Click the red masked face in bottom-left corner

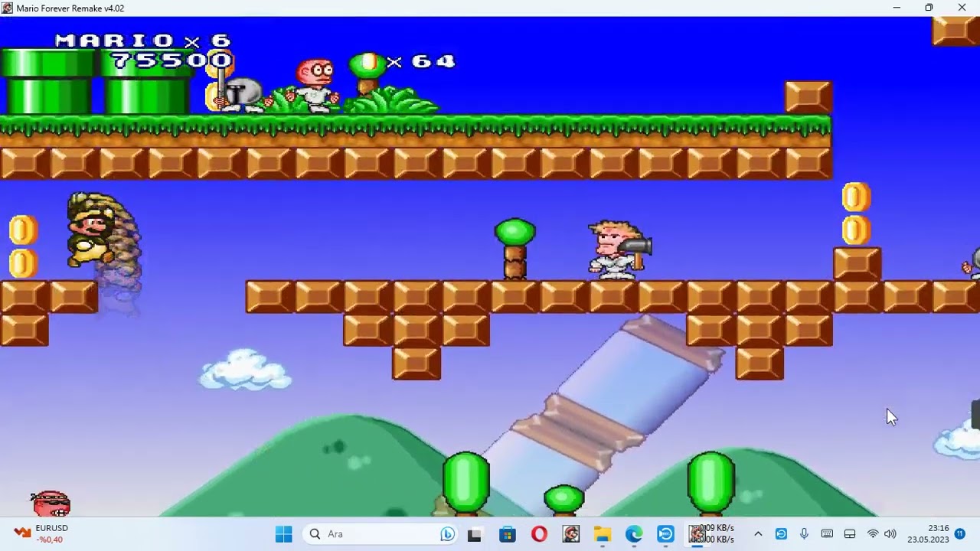(x=51, y=504)
